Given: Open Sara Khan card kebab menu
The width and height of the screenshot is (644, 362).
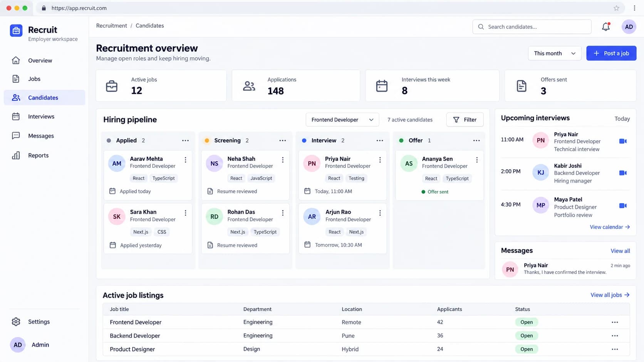Looking at the screenshot, I should (x=185, y=213).
